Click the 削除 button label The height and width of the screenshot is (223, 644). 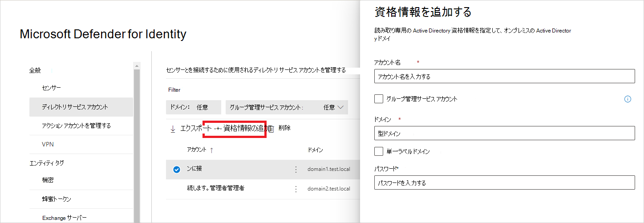pyautogui.click(x=284, y=128)
